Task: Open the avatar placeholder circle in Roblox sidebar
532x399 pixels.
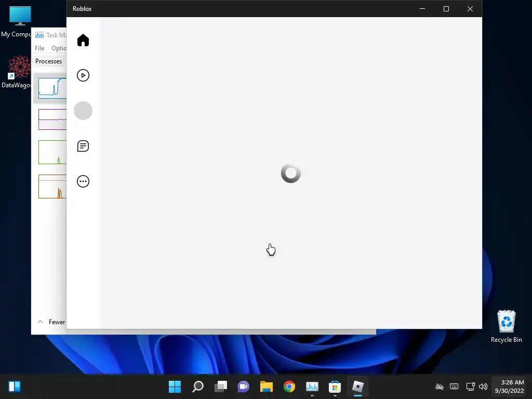Action: click(x=83, y=111)
